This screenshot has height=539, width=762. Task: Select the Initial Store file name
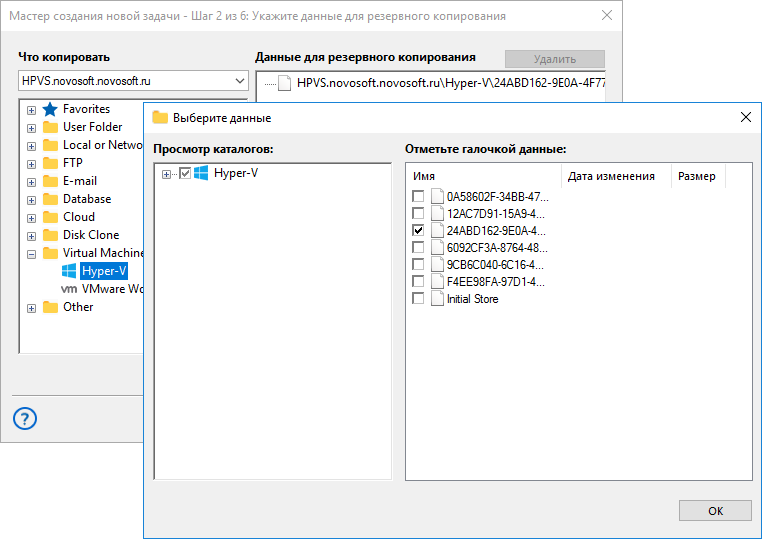[472, 299]
